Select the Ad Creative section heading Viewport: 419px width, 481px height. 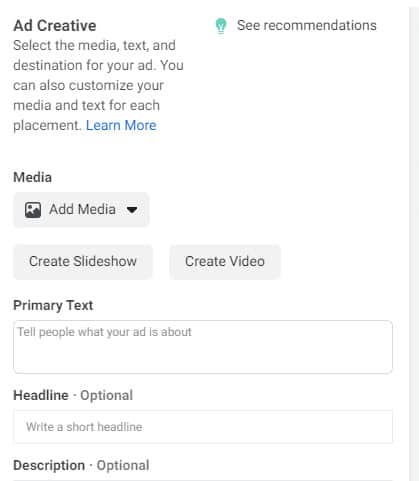click(x=55, y=26)
